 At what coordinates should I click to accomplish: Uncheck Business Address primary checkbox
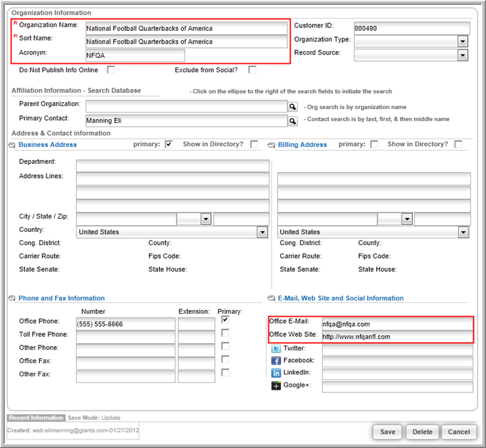click(x=169, y=144)
